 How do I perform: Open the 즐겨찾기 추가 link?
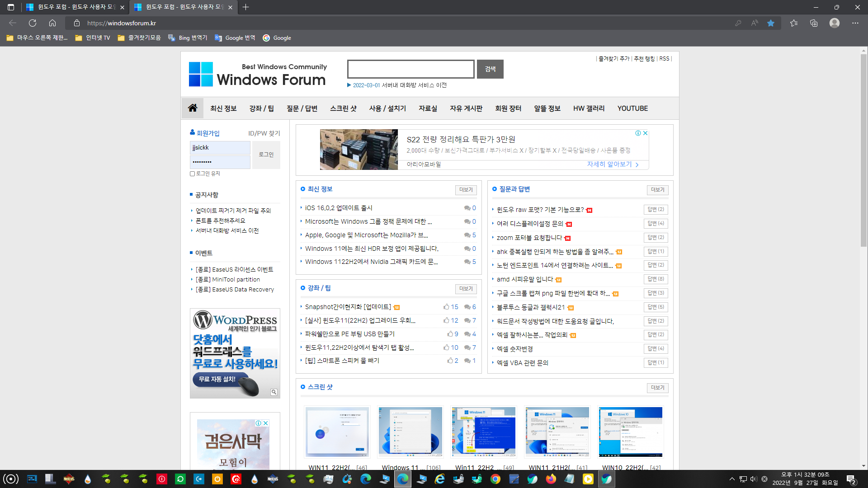(614, 59)
